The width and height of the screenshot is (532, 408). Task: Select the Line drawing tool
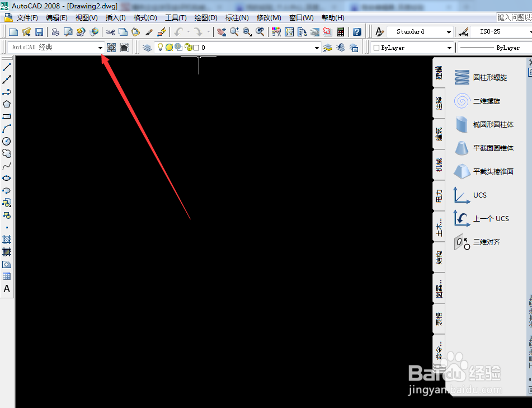(7, 67)
